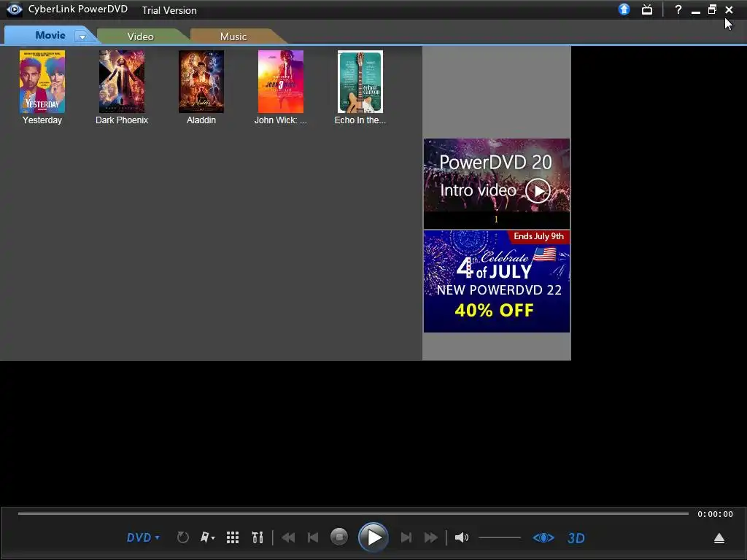The height and width of the screenshot is (560, 747).
Task: Switch to the Music tab
Action: click(233, 36)
